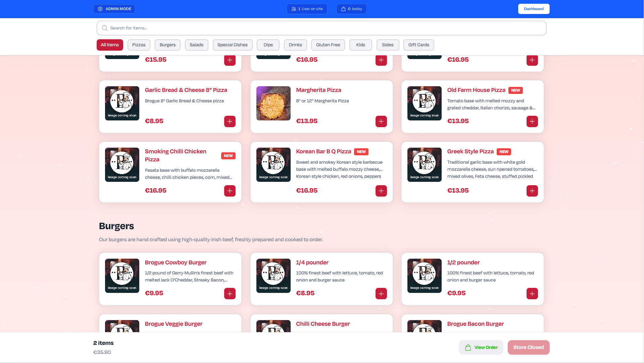The height and width of the screenshot is (363, 644).
Task: Open the Korean Bar B Q Pizza title
Action: click(x=324, y=152)
